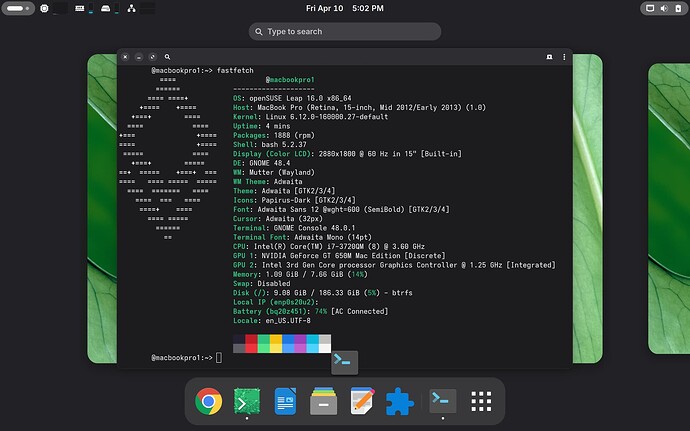Click the 'Battery (bq20z451): 74%' line
The width and height of the screenshot is (690, 431).
pos(311,311)
